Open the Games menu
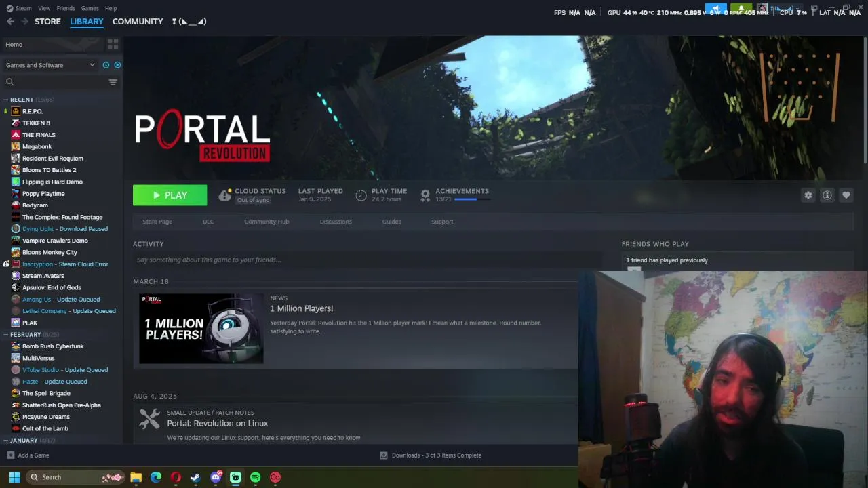868x488 pixels. point(90,8)
